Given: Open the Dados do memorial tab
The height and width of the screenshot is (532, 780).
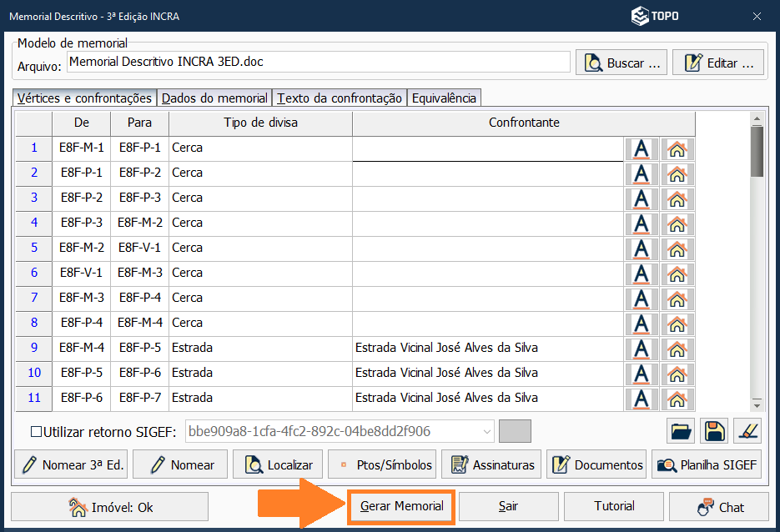Looking at the screenshot, I should click(214, 98).
